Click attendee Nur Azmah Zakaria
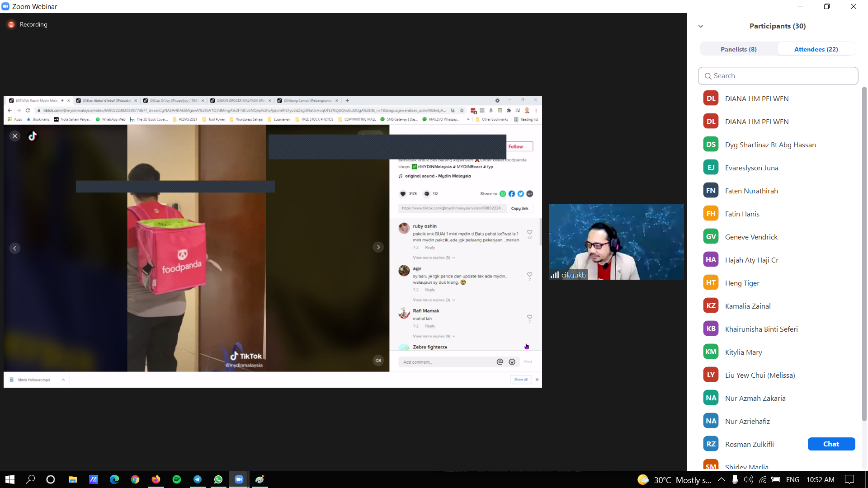The width and height of the screenshot is (868, 488). click(778, 398)
